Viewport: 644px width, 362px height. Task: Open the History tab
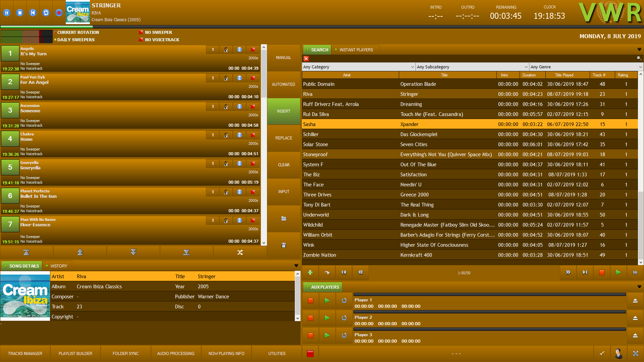(x=56, y=266)
